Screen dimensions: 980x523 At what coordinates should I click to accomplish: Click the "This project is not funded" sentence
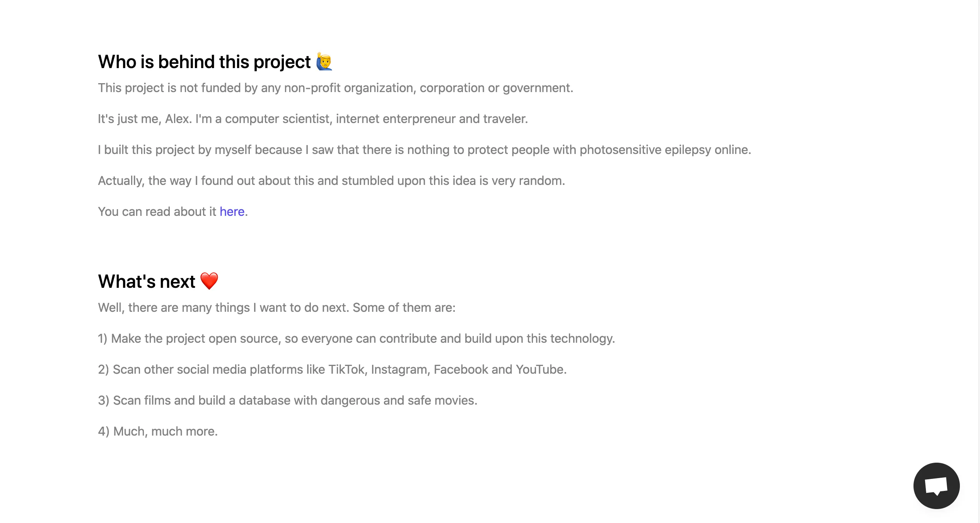click(335, 88)
